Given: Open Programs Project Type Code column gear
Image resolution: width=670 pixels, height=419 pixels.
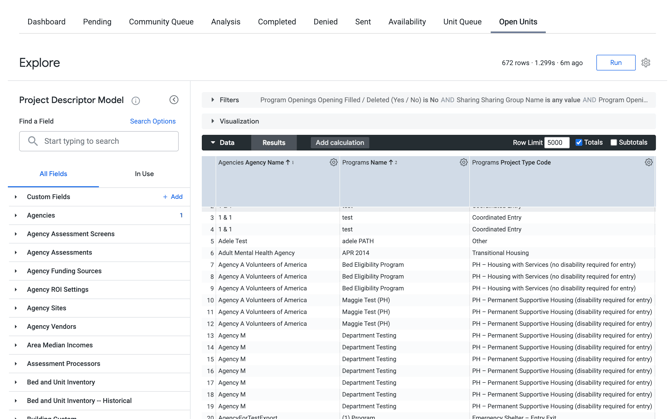Looking at the screenshot, I should tap(649, 162).
